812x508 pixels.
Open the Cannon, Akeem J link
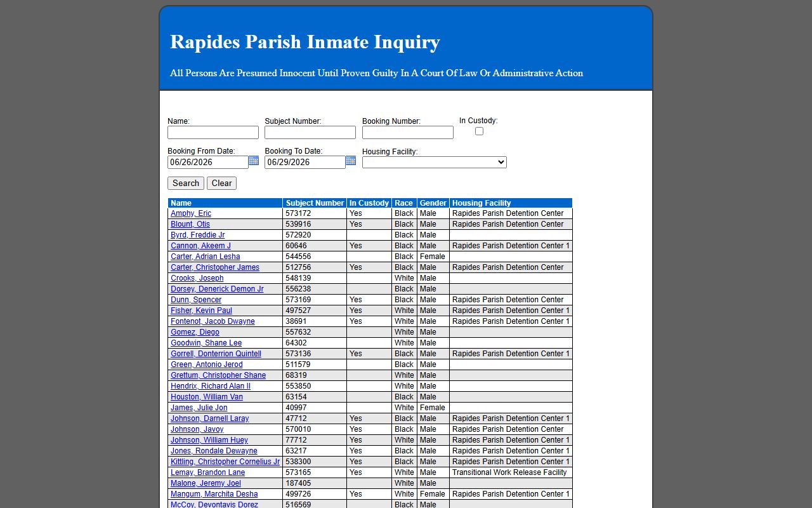coord(200,246)
